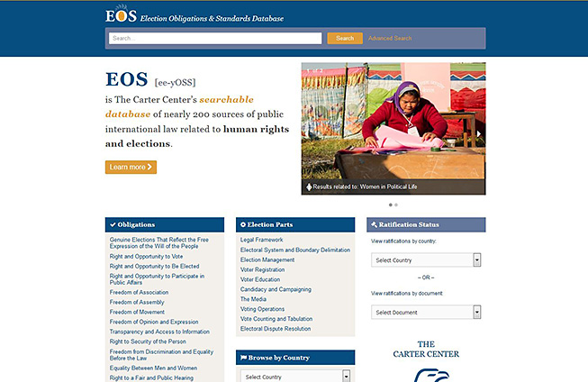Open 'Freedom of Movement' link
The image size is (588, 382).
(x=137, y=312)
